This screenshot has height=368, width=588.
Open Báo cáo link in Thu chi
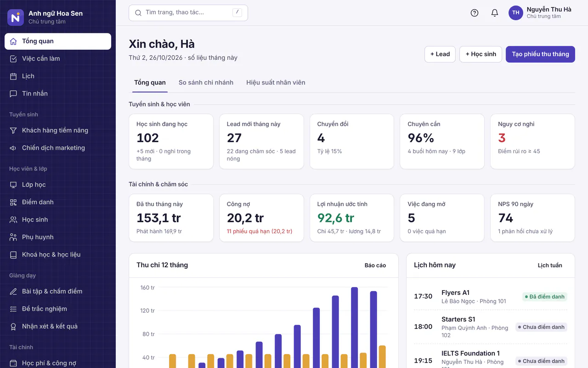tap(375, 265)
